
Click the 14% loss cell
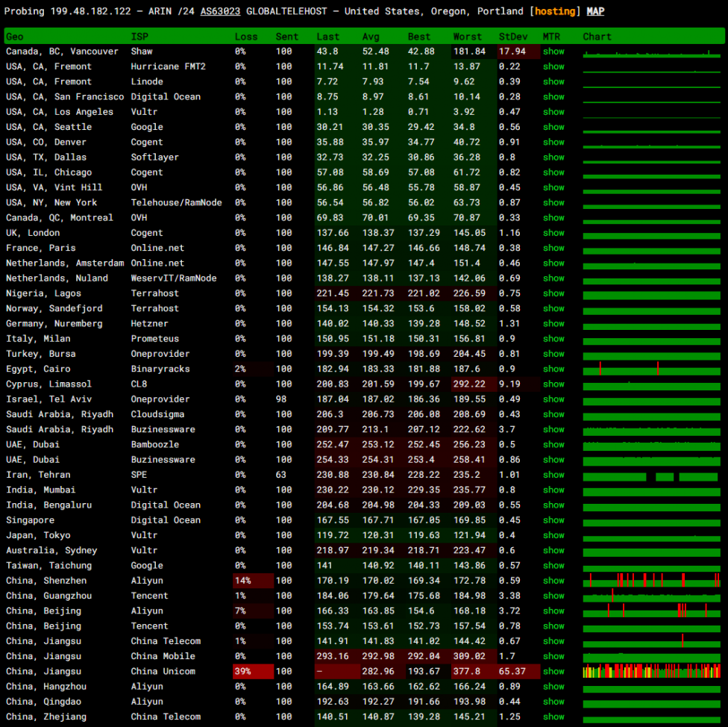(x=253, y=581)
